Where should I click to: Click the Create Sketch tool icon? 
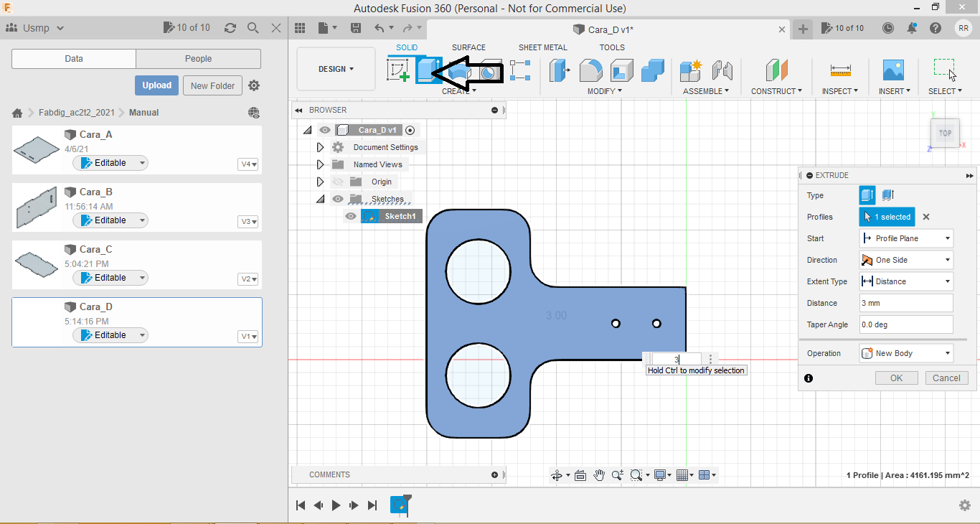[397, 70]
